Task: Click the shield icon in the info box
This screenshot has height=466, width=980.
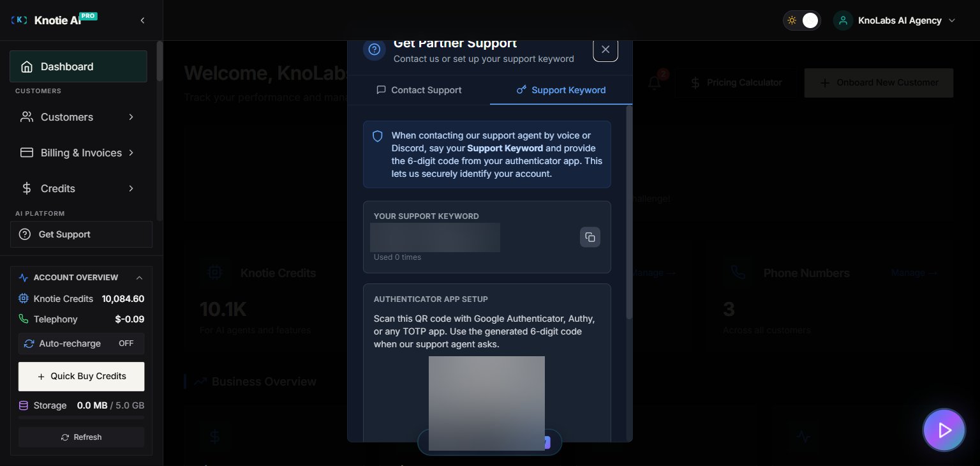Action: coord(378,136)
